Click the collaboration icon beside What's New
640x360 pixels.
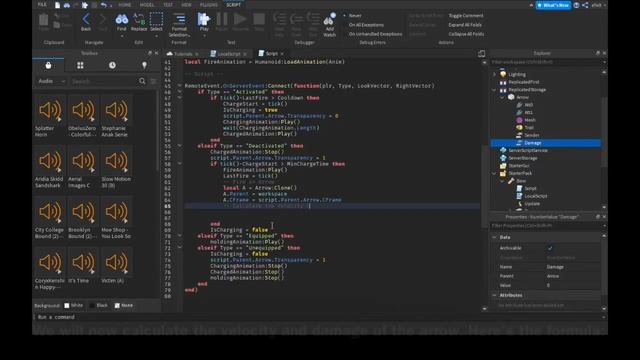tap(576, 5)
